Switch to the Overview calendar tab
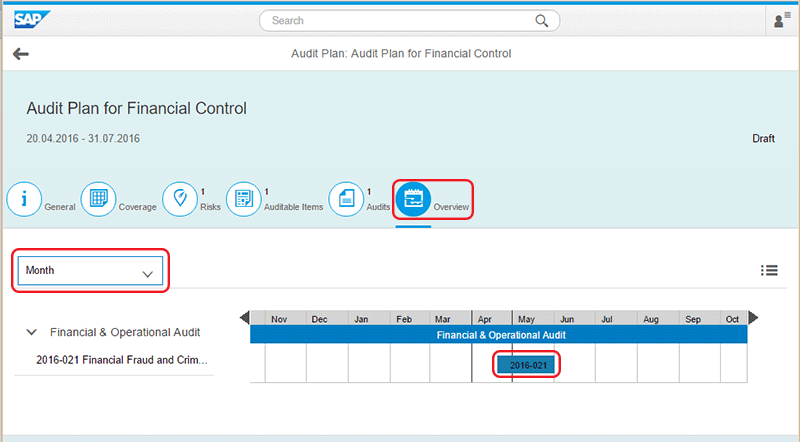The image size is (800, 442). pos(413,199)
